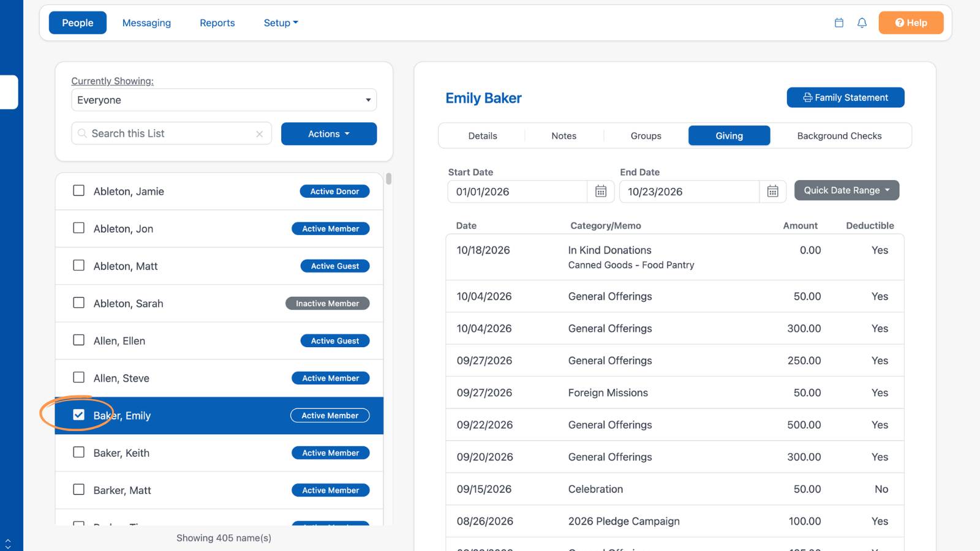
Task: Check the box for Allen, Ellen
Action: click(x=79, y=340)
